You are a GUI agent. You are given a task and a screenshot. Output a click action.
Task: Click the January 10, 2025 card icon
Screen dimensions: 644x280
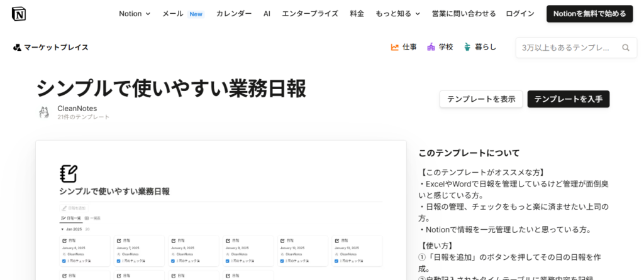click(282, 240)
